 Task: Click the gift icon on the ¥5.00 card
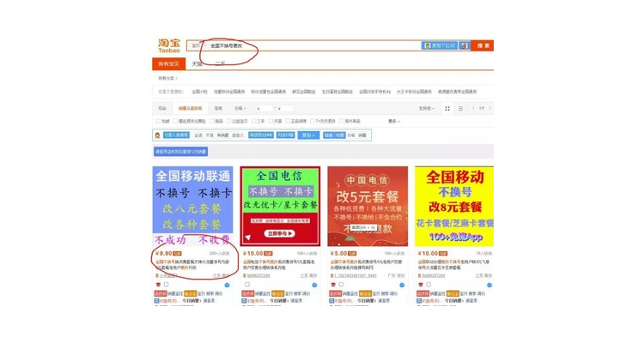(x=333, y=285)
